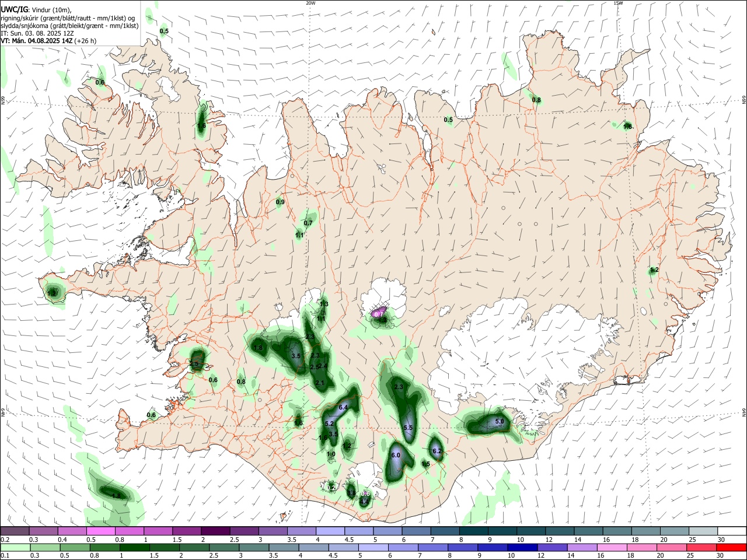Click the 'rigning/skúrir' legend description line
Screen dimensions: 747x560
pyautogui.click(x=68, y=17)
